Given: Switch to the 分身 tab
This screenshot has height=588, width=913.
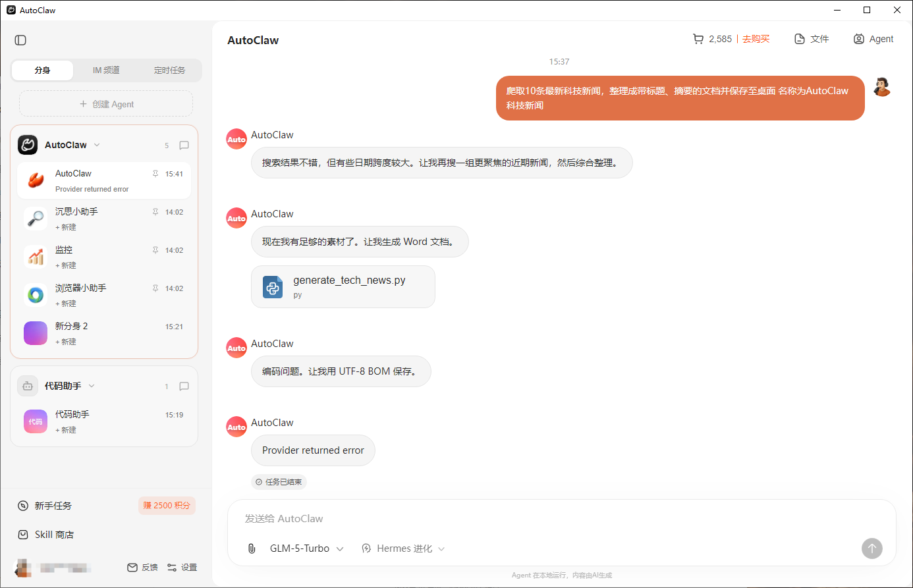Looking at the screenshot, I should click(x=42, y=70).
